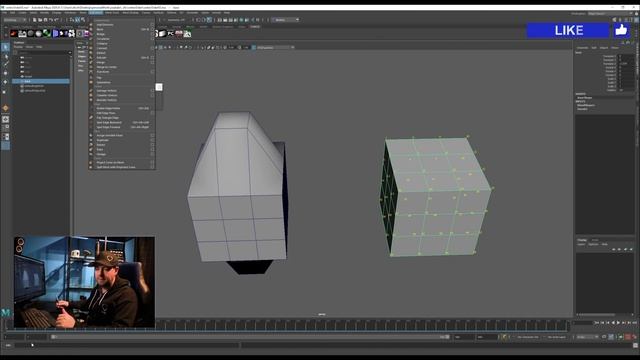This screenshot has width=640, height=360.
Task: Choose Average Vertices menu entry
Action: pyautogui.click(x=107, y=100)
